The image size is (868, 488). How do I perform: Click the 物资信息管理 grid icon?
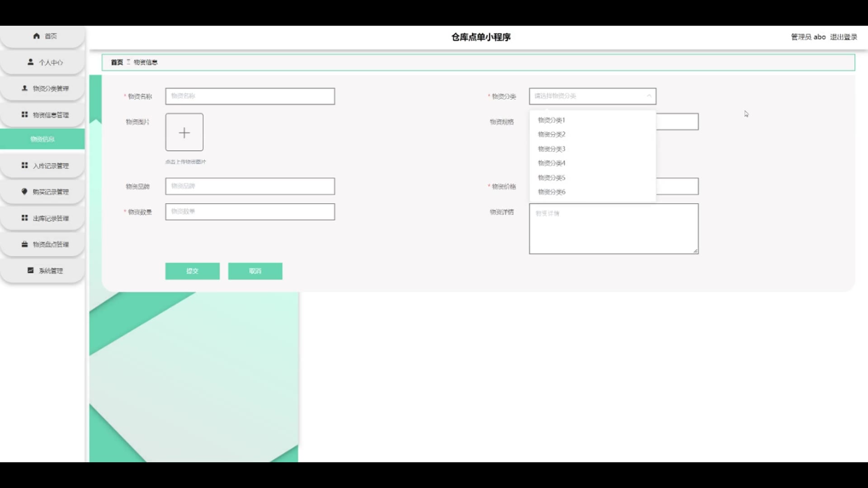point(25,115)
